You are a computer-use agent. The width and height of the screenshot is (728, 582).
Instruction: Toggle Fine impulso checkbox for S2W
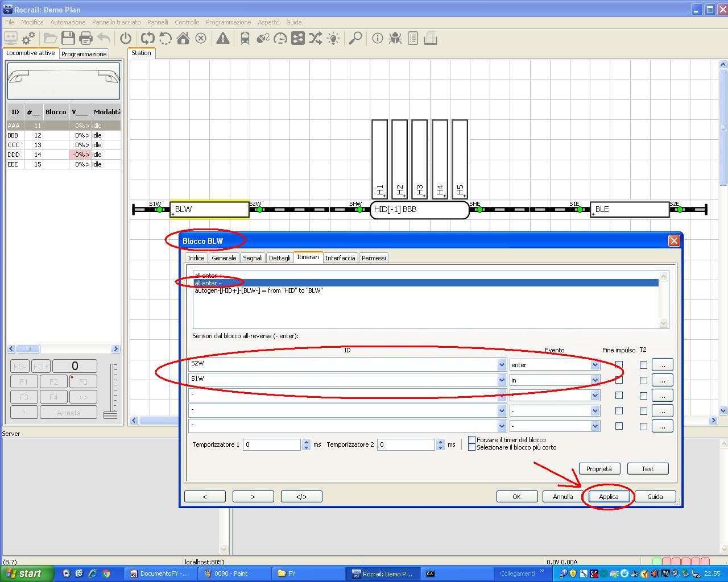pos(619,365)
